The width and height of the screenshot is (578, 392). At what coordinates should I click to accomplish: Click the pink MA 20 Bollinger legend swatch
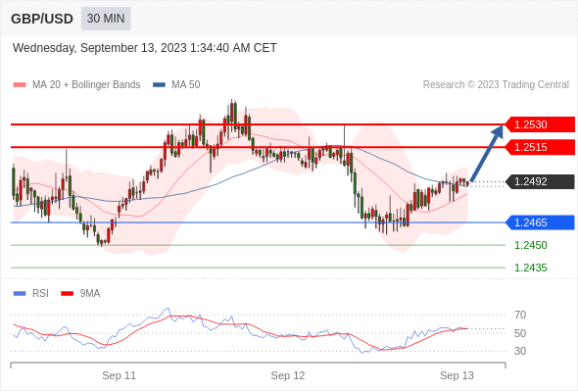[x=20, y=85]
